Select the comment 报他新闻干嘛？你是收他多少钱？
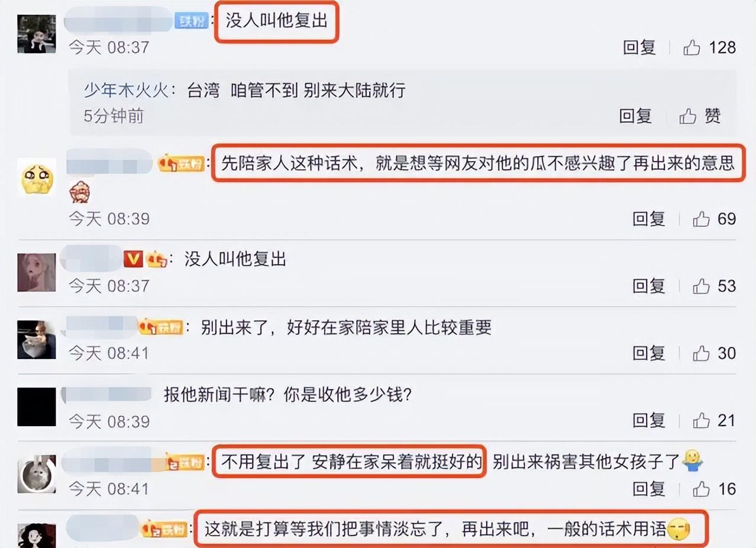The height and width of the screenshot is (548, 756). click(x=287, y=395)
